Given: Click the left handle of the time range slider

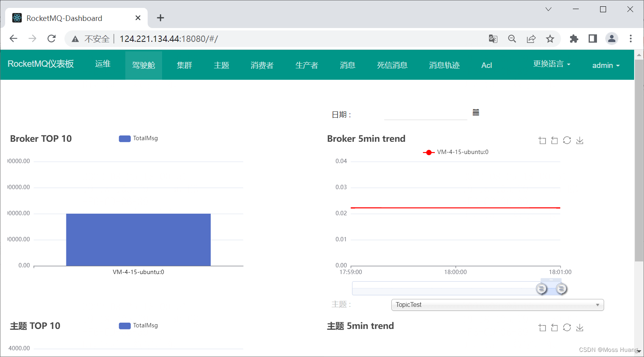Looking at the screenshot, I should [542, 289].
